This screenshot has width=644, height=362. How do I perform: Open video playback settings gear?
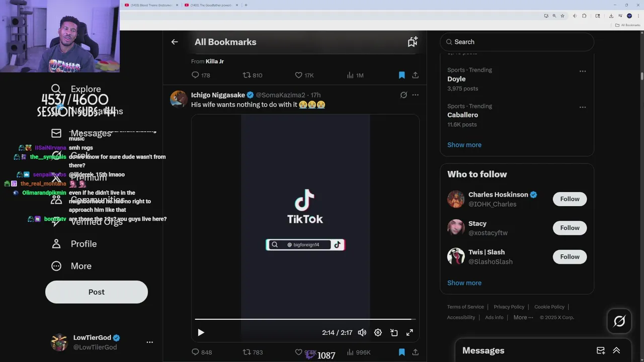pyautogui.click(x=378, y=332)
